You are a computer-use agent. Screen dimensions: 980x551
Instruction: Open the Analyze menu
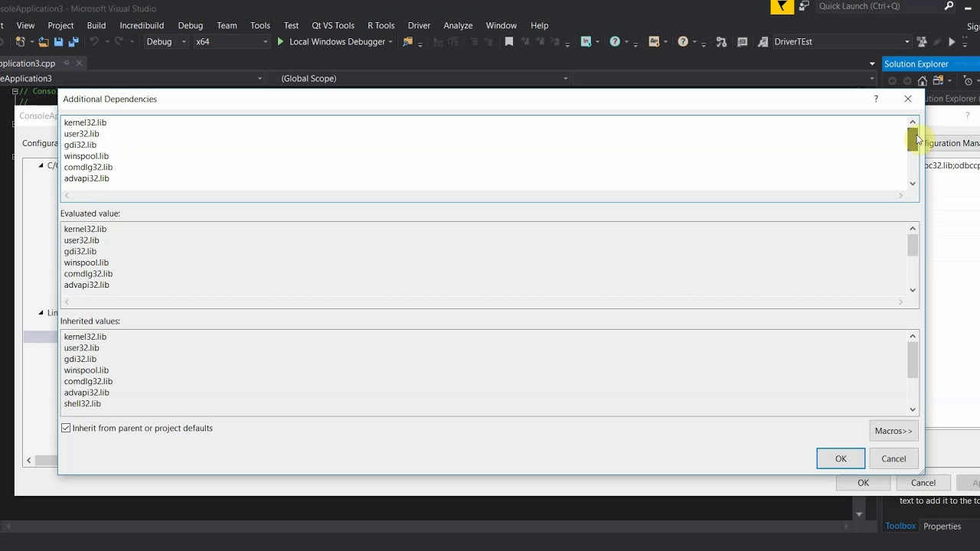[x=458, y=25]
